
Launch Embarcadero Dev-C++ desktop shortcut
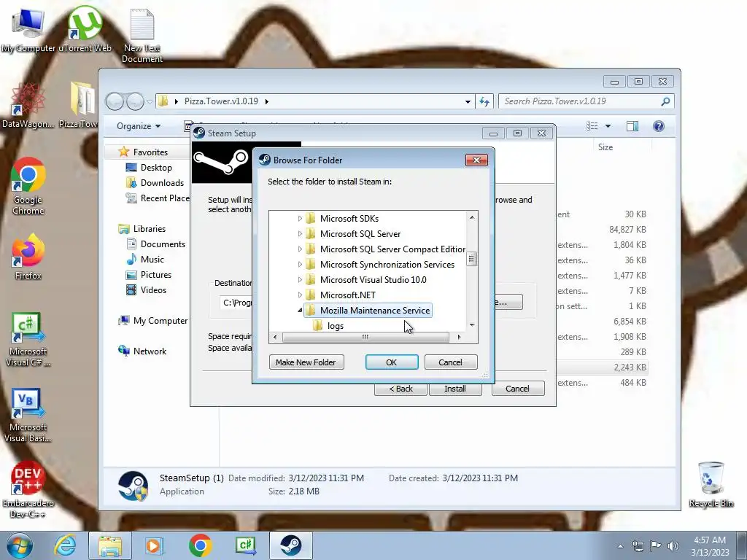(x=28, y=489)
